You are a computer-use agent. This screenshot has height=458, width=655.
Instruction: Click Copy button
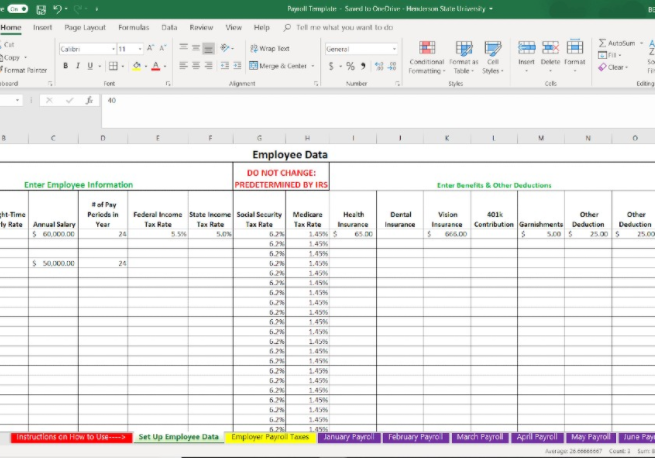coord(11,57)
